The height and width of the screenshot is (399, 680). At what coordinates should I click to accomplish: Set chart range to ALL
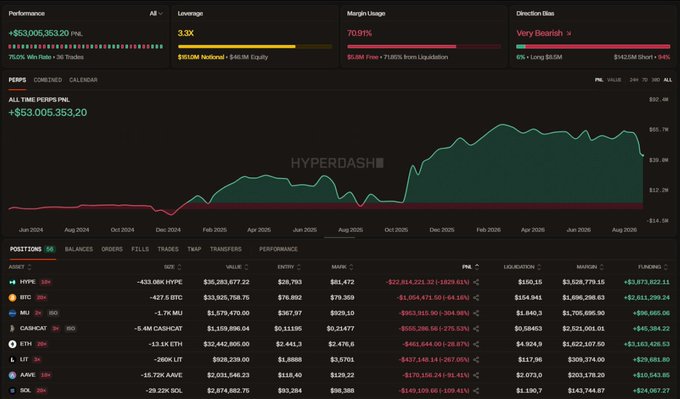pyautogui.click(x=668, y=80)
